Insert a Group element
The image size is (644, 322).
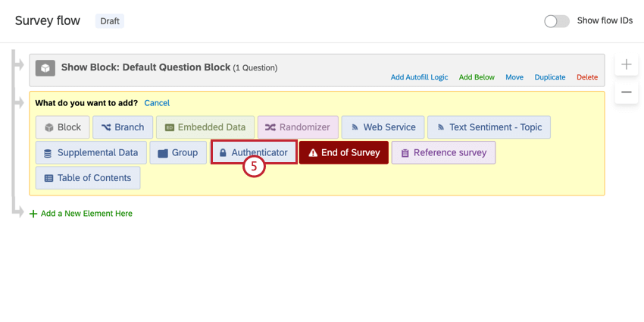[178, 152]
